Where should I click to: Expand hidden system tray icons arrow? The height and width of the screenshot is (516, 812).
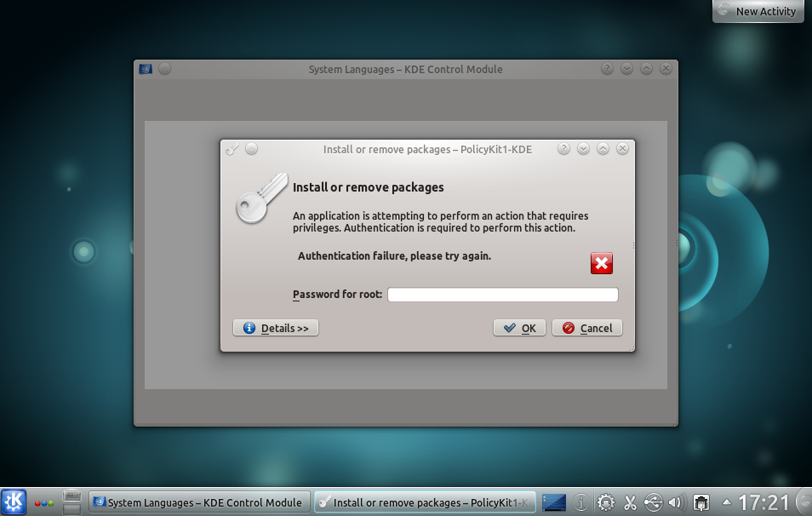pyautogui.click(x=727, y=502)
